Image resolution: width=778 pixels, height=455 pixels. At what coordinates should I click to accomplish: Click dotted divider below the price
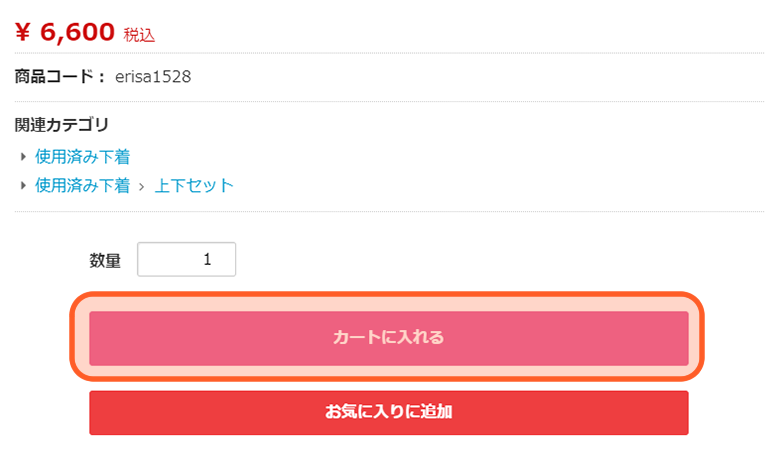point(388,52)
